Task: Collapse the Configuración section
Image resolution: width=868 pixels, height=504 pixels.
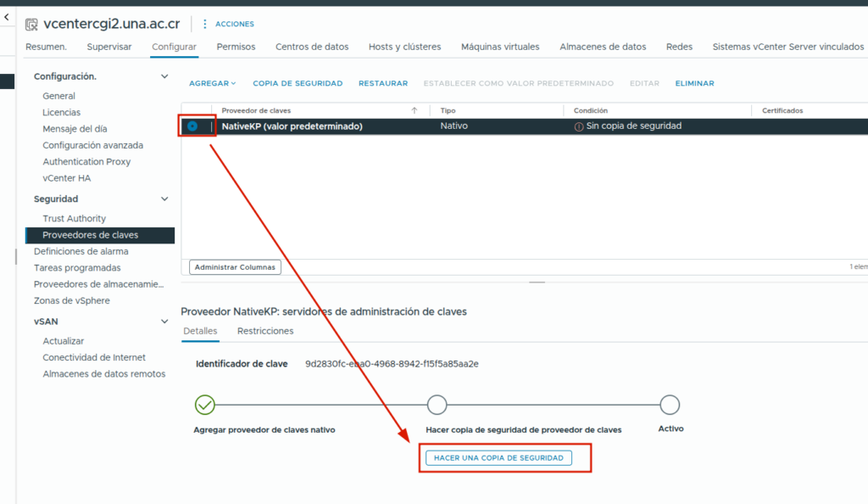Action: pos(164,76)
